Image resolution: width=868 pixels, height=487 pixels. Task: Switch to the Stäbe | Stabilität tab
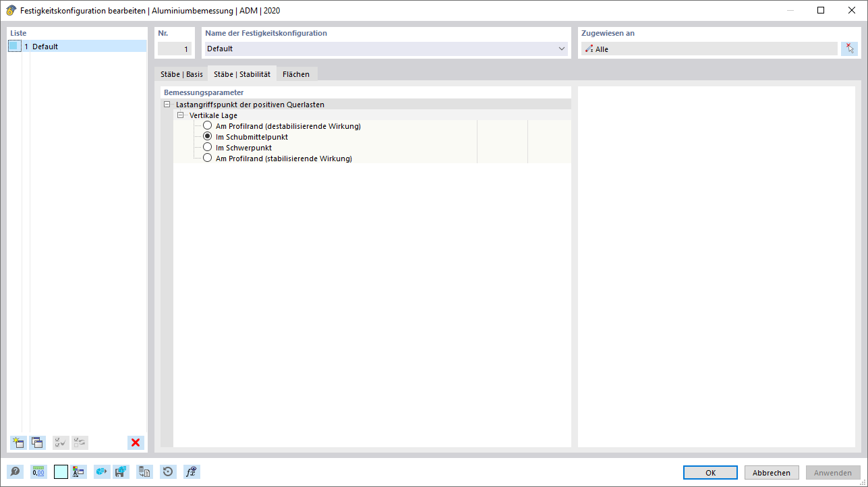point(242,74)
